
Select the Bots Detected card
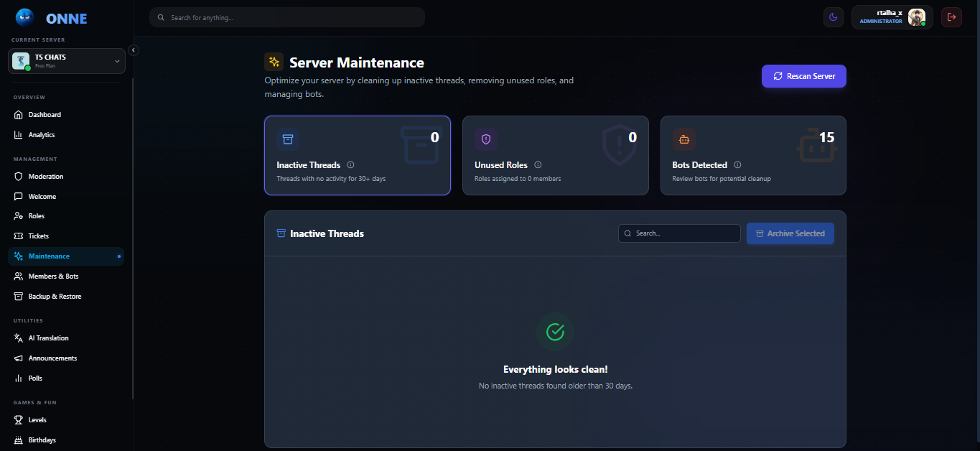coord(753,156)
